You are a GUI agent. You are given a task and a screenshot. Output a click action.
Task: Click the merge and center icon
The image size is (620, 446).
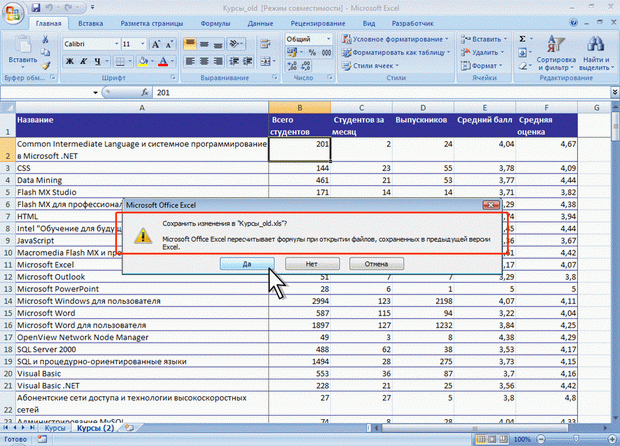coord(266,61)
